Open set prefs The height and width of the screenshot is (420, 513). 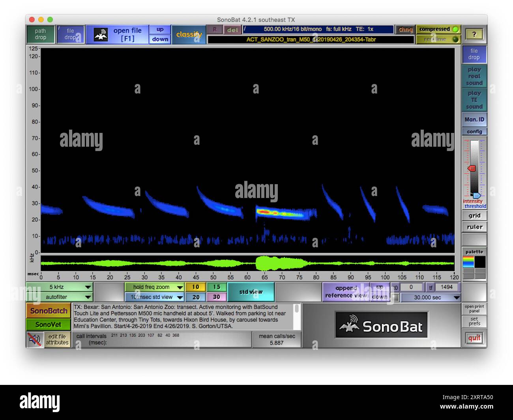point(474,321)
